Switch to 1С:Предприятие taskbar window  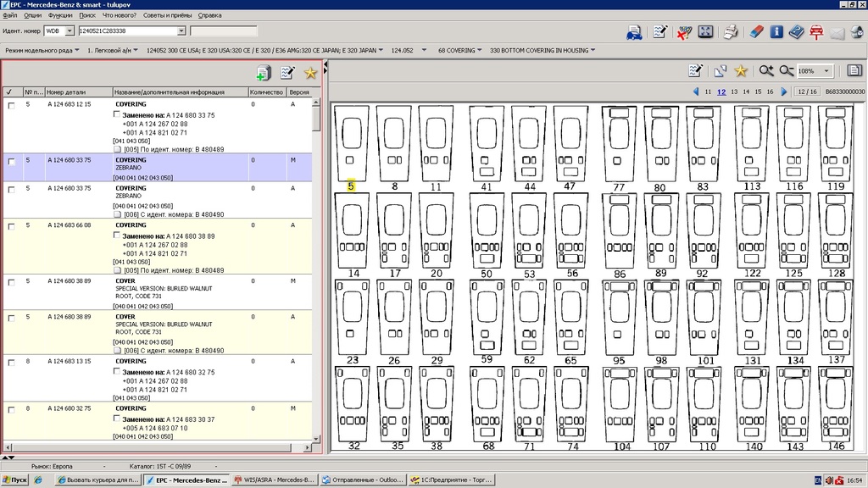(452, 480)
